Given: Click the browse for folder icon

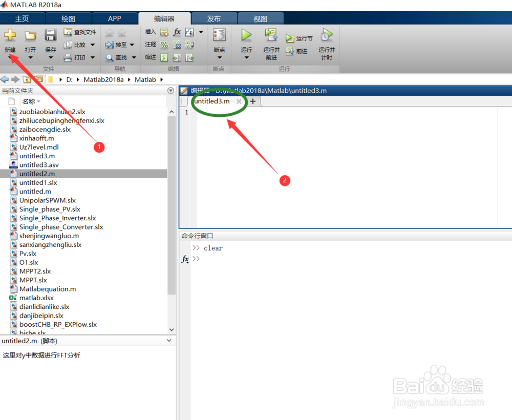Looking at the screenshot, I should pos(39,79).
